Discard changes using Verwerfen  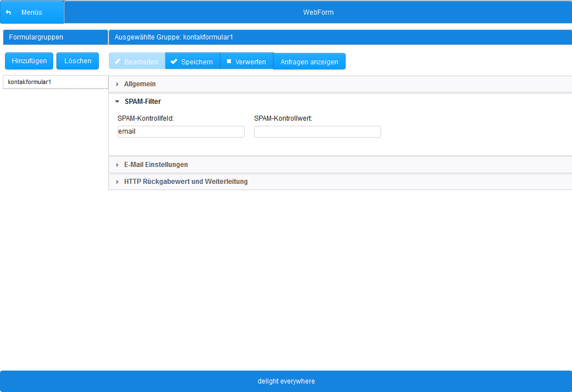pos(247,61)
